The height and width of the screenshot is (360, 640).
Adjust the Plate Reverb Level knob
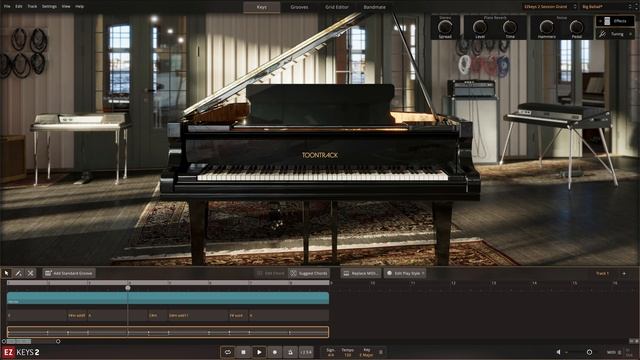[480, 27]
